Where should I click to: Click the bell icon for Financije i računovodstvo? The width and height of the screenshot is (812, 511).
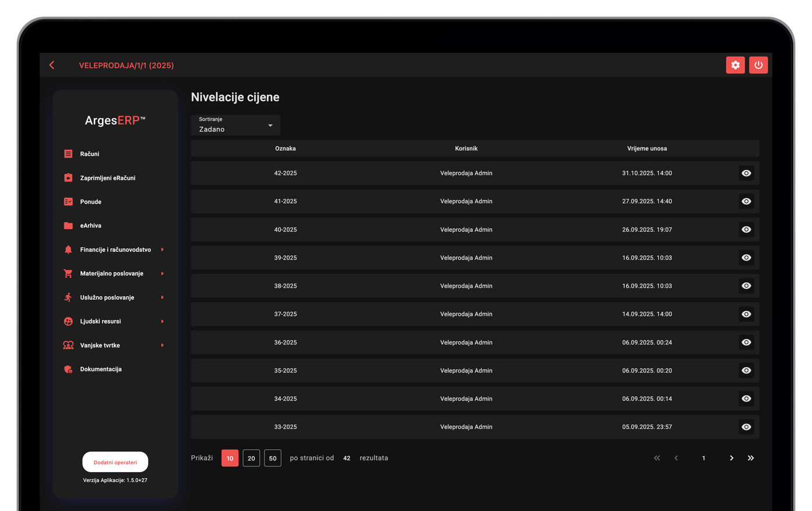point(68,249)
